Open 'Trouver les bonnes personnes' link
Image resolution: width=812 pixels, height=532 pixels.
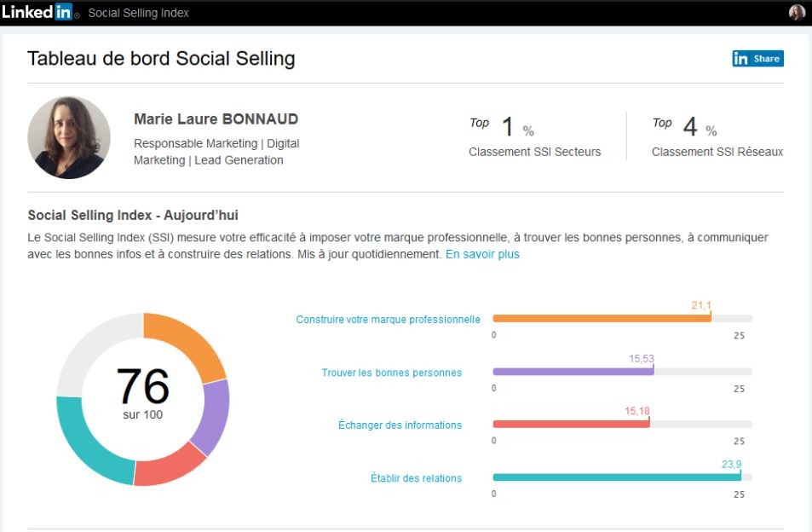(x=391, y=373)
